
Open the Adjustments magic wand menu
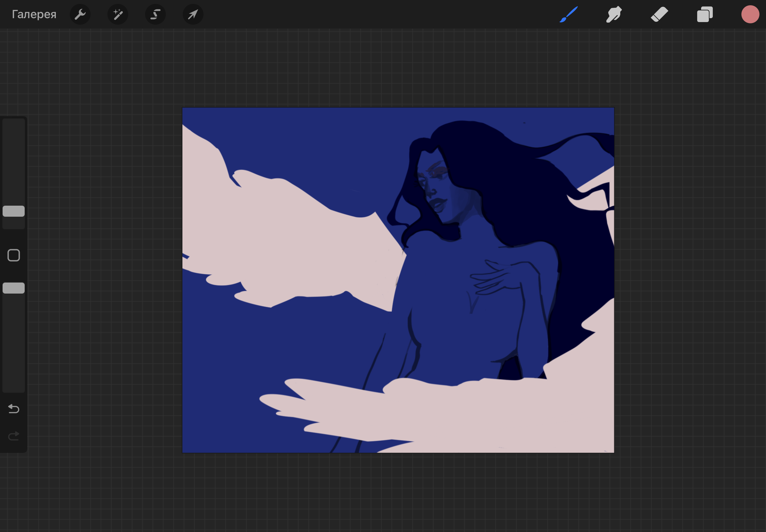point(118,14)
